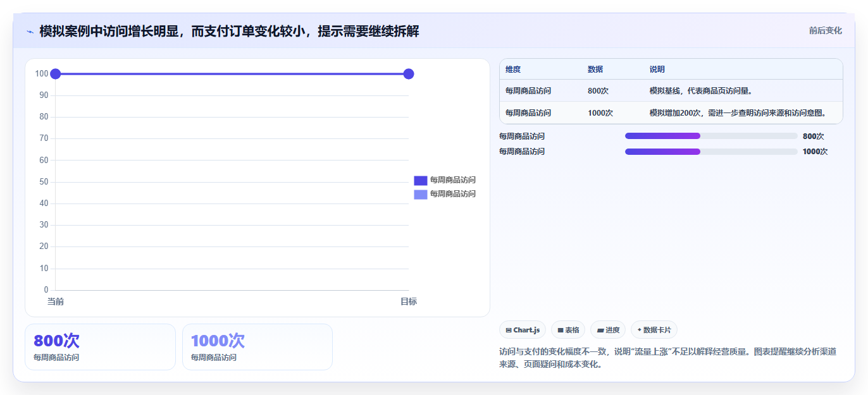Click the Chart.js chip
This screenshot has width=868, height=395.
pos(523,330)
